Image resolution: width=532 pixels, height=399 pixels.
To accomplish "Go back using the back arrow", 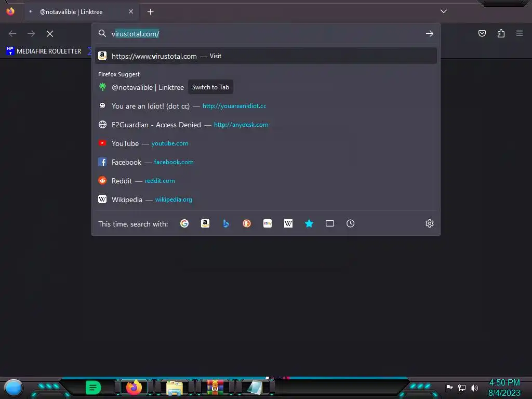I will (12, 34).
